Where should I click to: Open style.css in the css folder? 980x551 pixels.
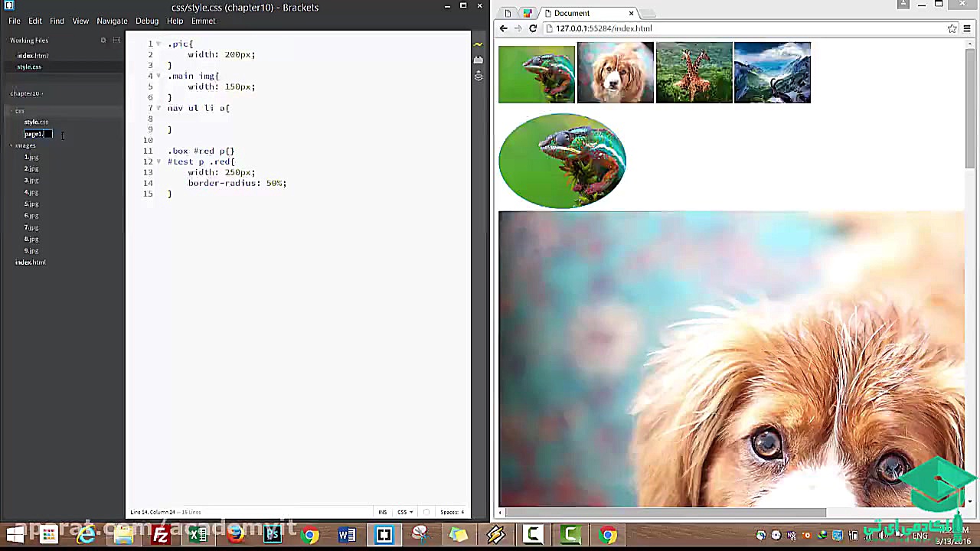tap(36, 122)
